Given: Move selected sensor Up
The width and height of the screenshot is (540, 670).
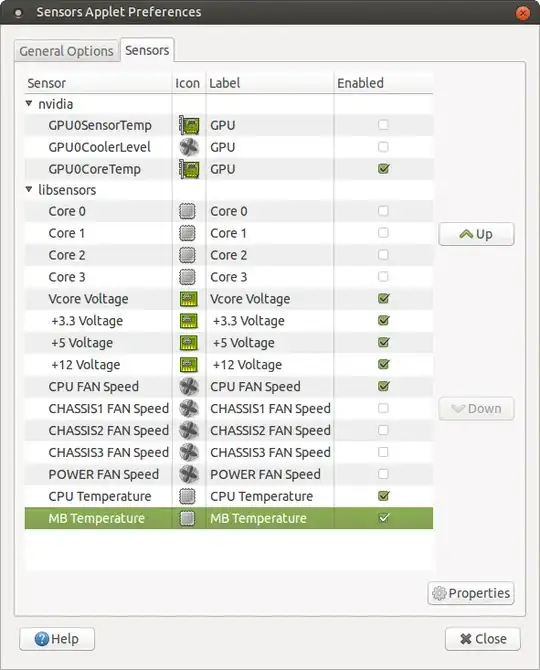Looking at the screenshot, I should tap(476, 234).
